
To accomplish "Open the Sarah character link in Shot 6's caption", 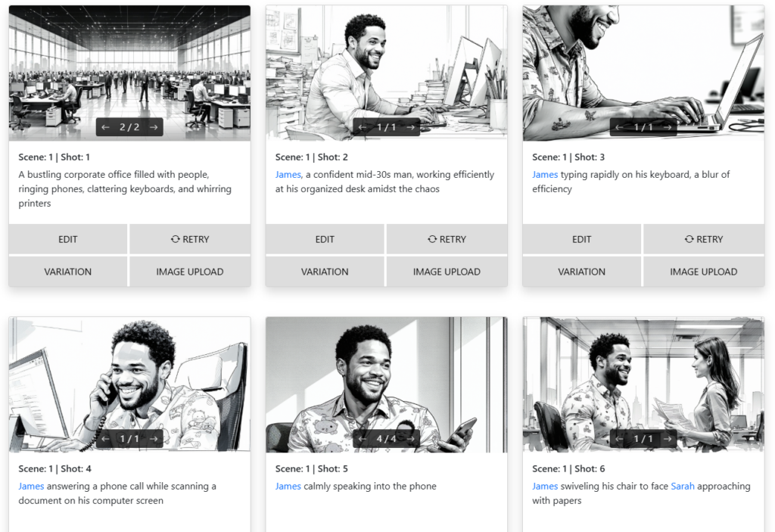I will [683, 486].
